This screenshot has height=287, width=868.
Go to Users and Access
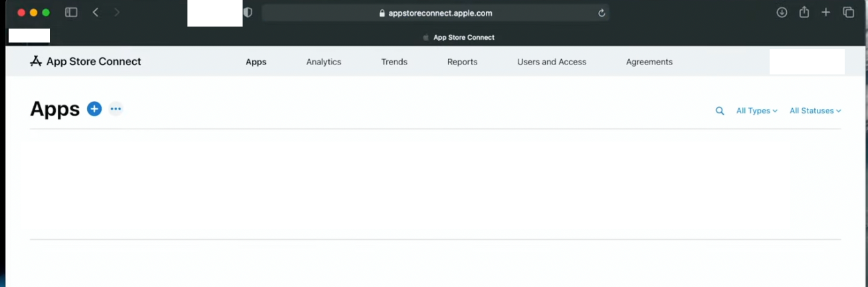pos(552,62)
